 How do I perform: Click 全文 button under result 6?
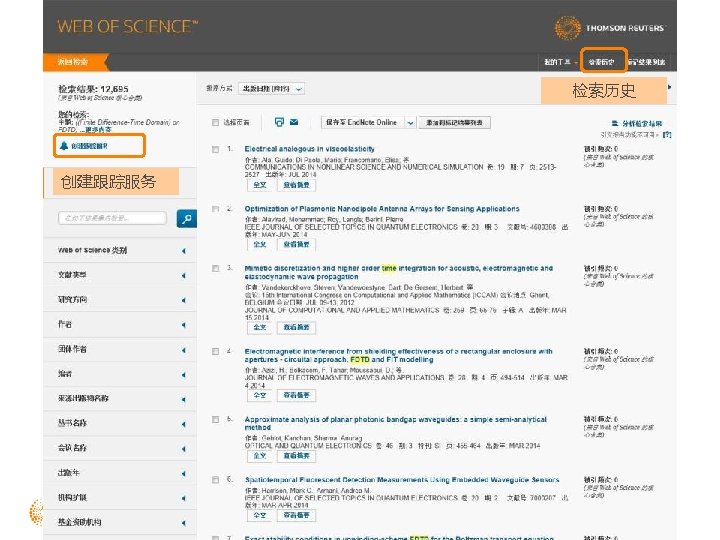(x=260, y=516)
